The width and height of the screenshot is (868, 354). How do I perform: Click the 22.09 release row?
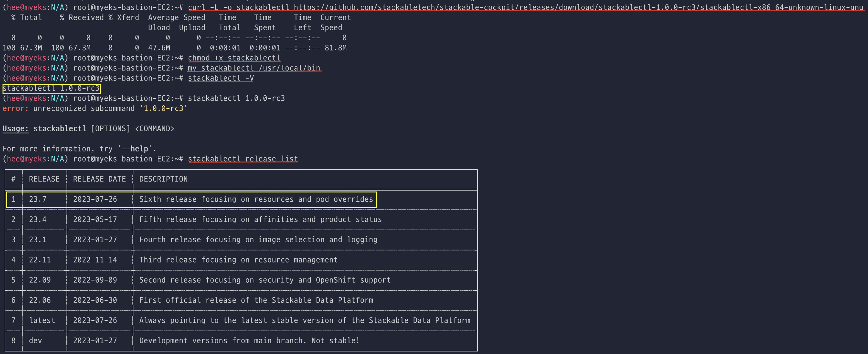(x=40, y=280)
